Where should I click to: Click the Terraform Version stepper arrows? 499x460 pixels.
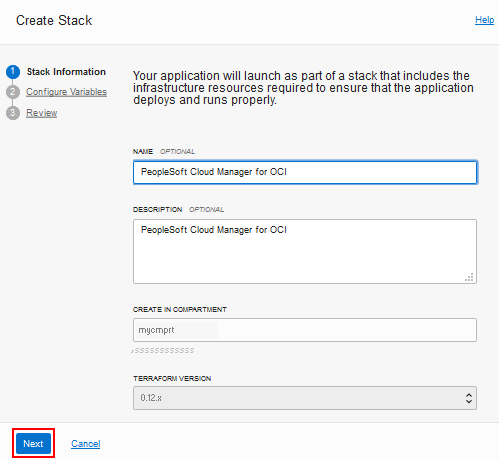[469, 398]
